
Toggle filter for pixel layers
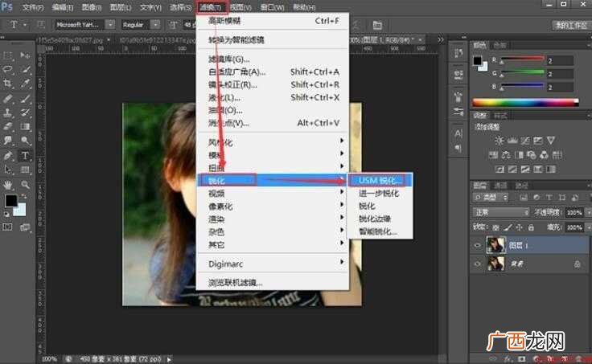(524, 198)
